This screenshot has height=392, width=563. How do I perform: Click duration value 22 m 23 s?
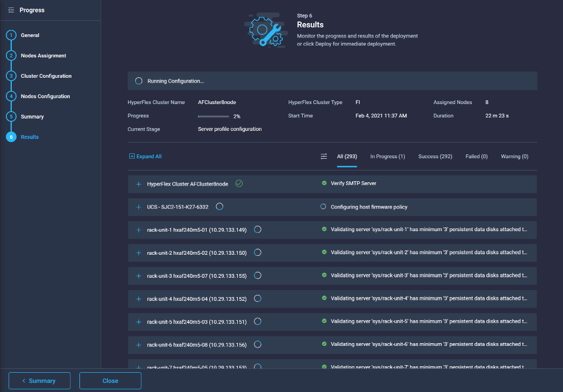[497, 115]
